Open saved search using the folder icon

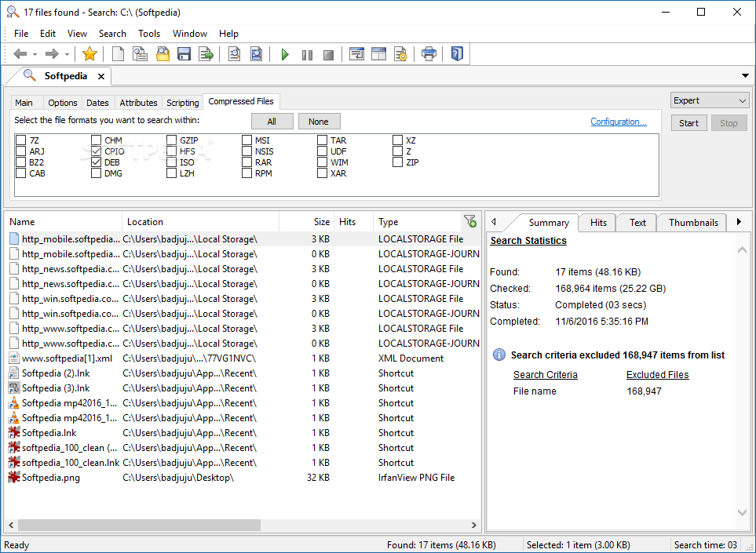coord(163,54)
